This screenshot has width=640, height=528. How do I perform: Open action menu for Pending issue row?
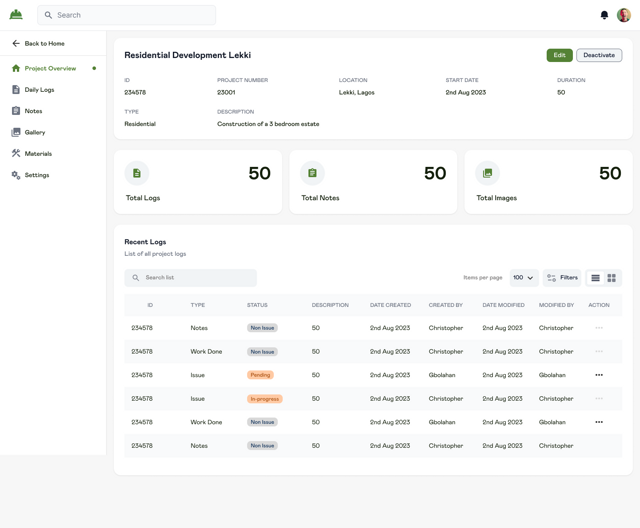click(599, 375)
